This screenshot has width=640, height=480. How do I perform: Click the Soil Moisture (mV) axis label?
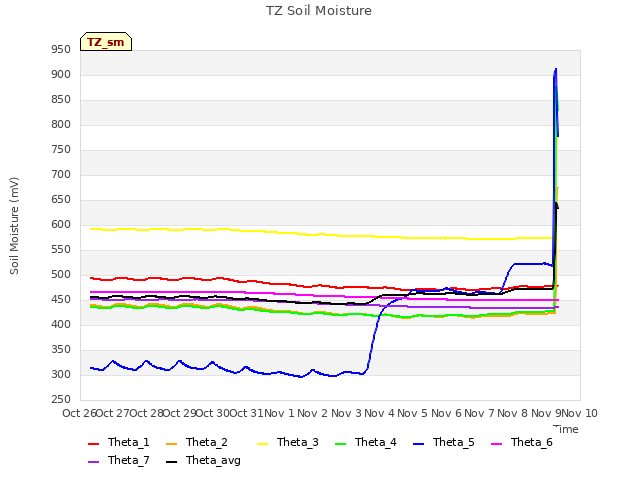[x=14, y=226]
